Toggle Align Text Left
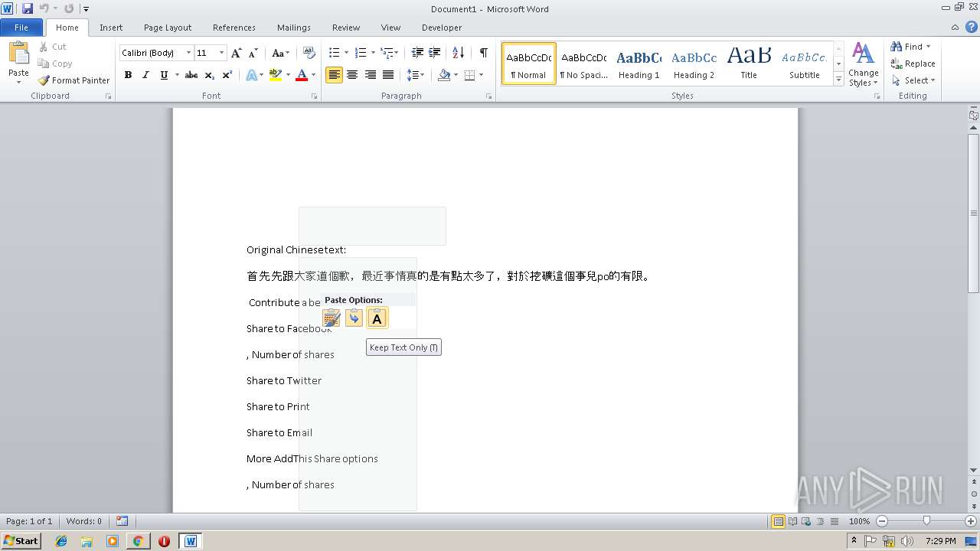This screenshot has height=551, width=980. pos(334,75)
